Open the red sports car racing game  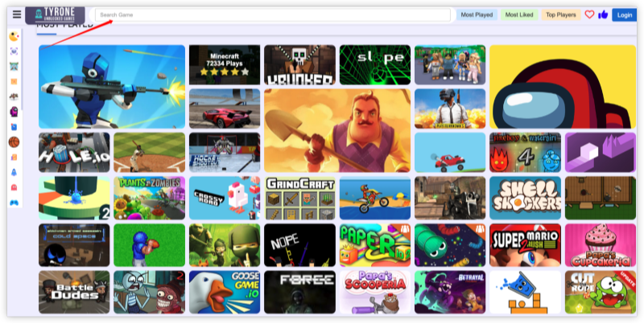coord(225,109)
